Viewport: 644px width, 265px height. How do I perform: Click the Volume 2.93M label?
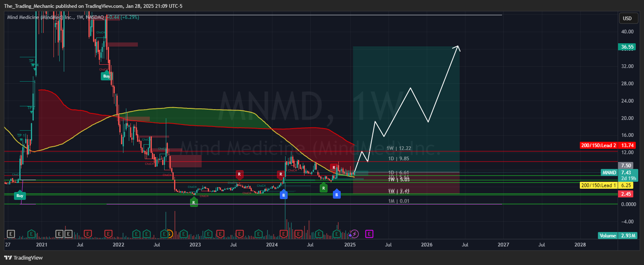tap(618, 236)
